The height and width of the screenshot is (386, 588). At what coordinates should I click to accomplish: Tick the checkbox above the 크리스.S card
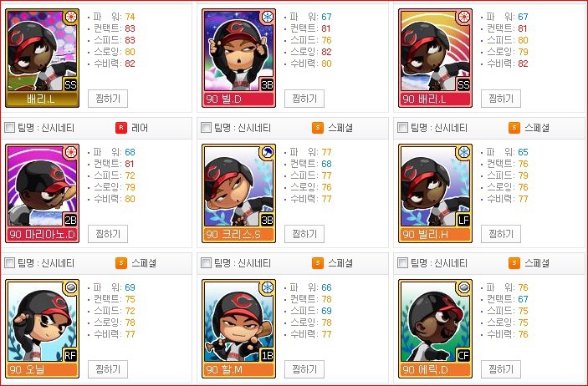click(x=207, y=128)
